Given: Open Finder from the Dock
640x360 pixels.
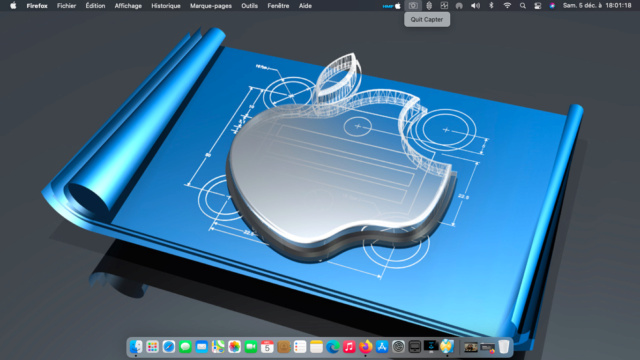Looking at the screenshot, I should point(136,347).
